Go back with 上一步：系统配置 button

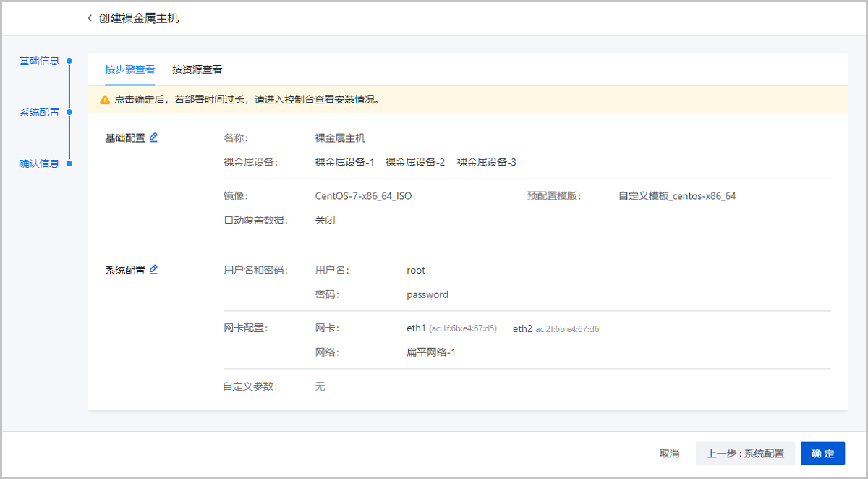[x=745, y=454]
